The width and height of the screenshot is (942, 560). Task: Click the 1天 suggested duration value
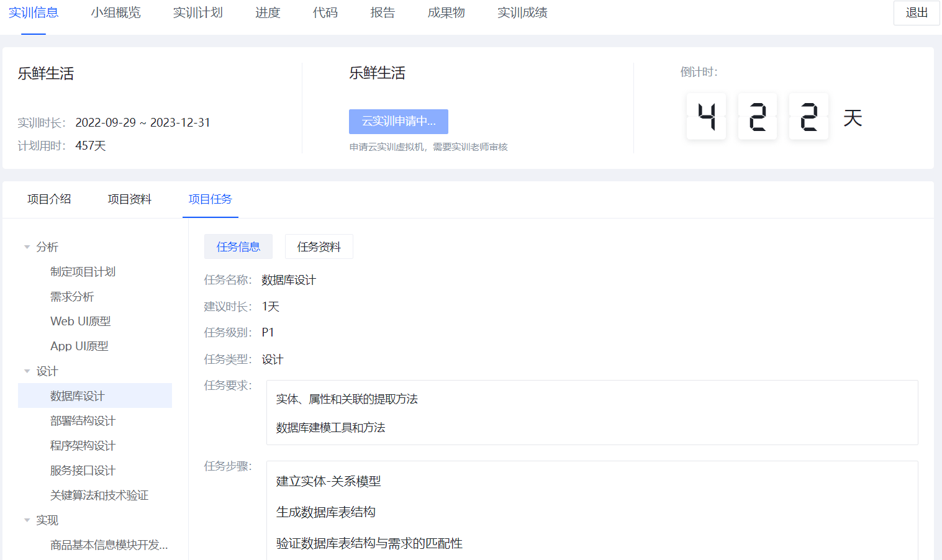pos(271,307)
